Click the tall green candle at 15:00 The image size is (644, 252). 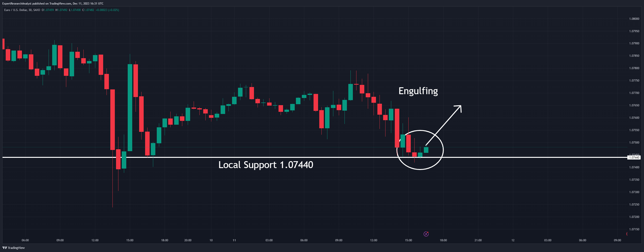pos(130,108)
